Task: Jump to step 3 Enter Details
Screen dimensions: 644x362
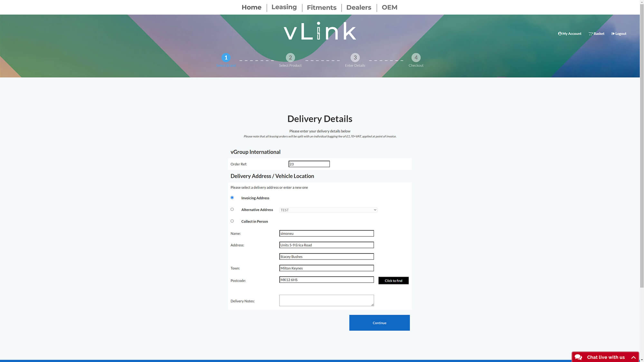Action: 355,58
